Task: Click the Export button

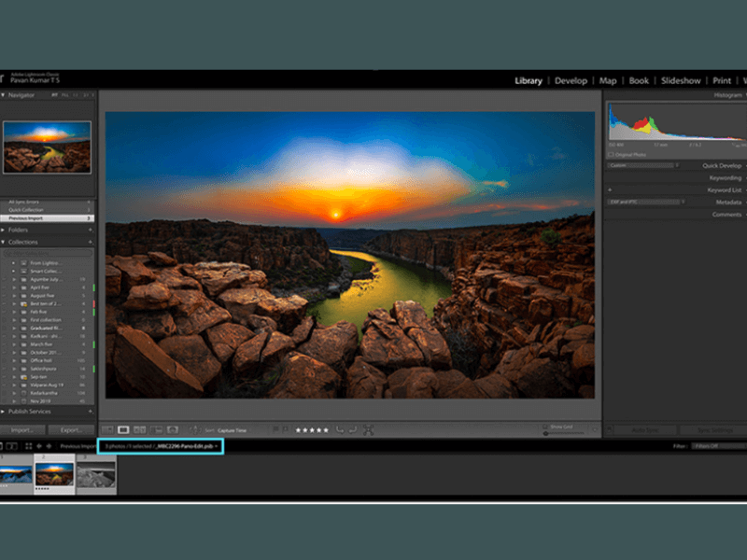Action: [x=71, y=430]
